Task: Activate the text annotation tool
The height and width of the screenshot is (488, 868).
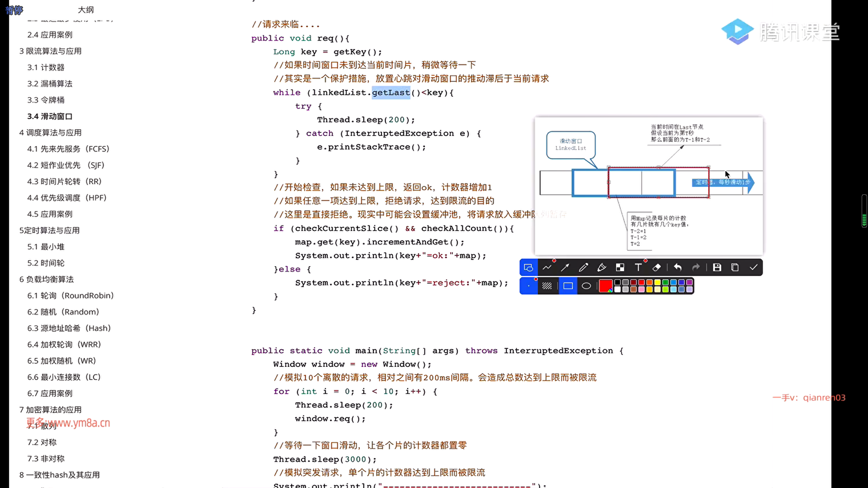Action: pyautogui.click(x=638, y=267)
